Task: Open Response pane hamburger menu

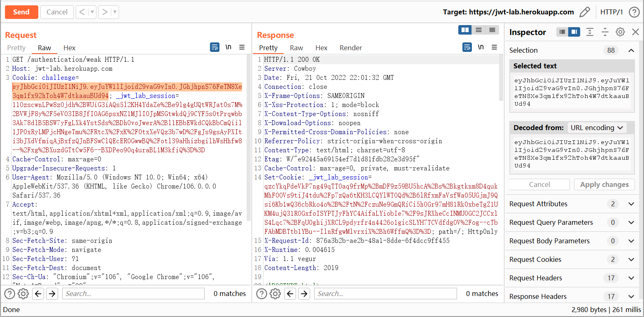Action: click(495, 47)
